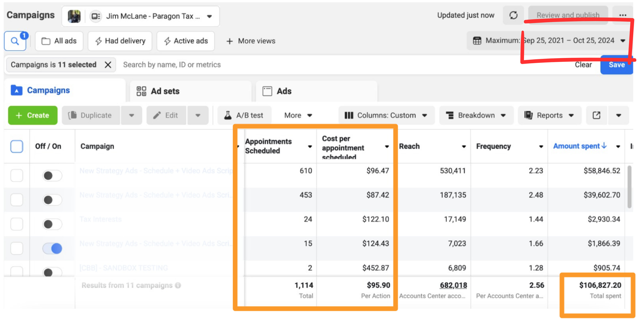Select the Had delivery view
Screen dimensions: 644x324
[120, 41]
